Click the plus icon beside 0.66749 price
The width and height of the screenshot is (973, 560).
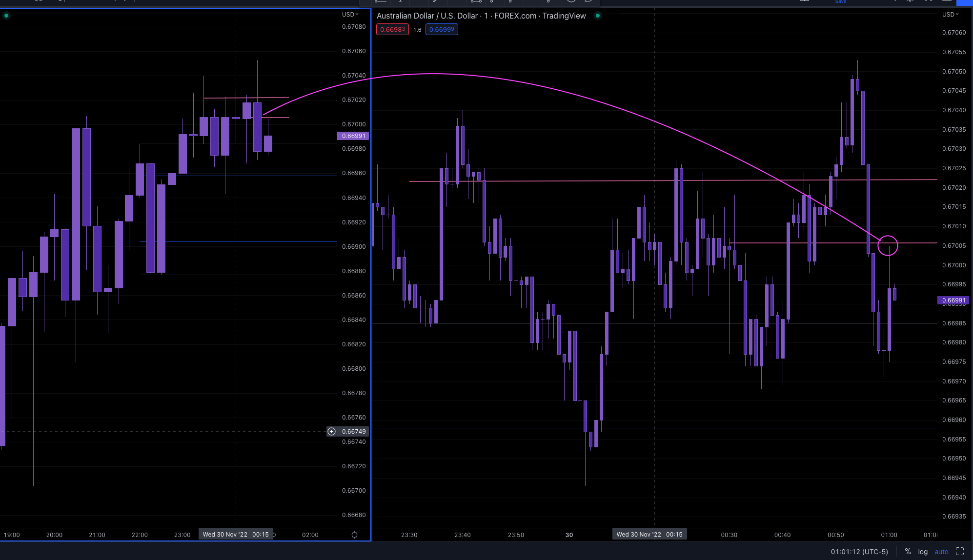click(331, 431)
